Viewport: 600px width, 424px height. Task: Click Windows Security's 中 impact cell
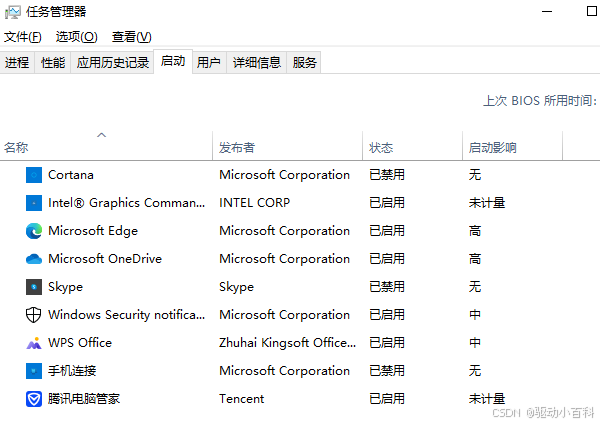pyautogui.click(x=475, y=315)
